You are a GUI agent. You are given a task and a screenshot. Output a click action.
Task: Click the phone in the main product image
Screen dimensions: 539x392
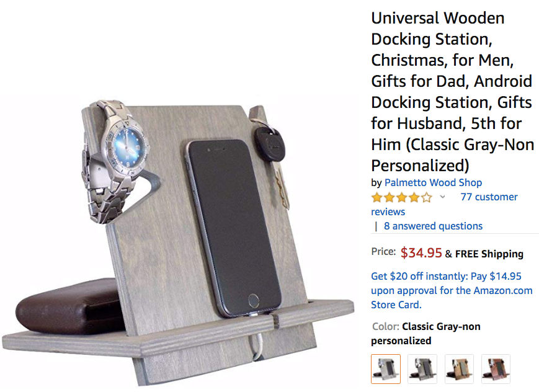(234, 228)
